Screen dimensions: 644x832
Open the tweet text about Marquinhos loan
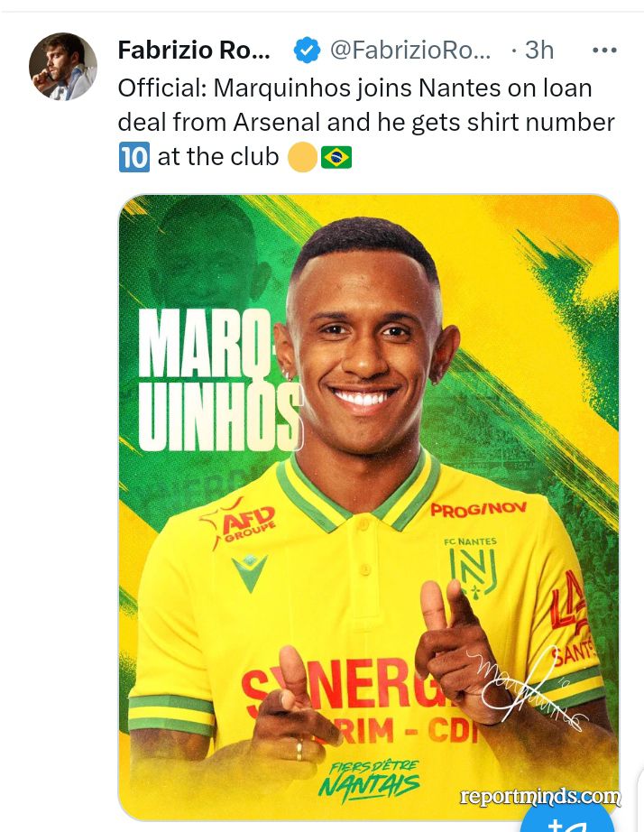[x=366, y=123]
